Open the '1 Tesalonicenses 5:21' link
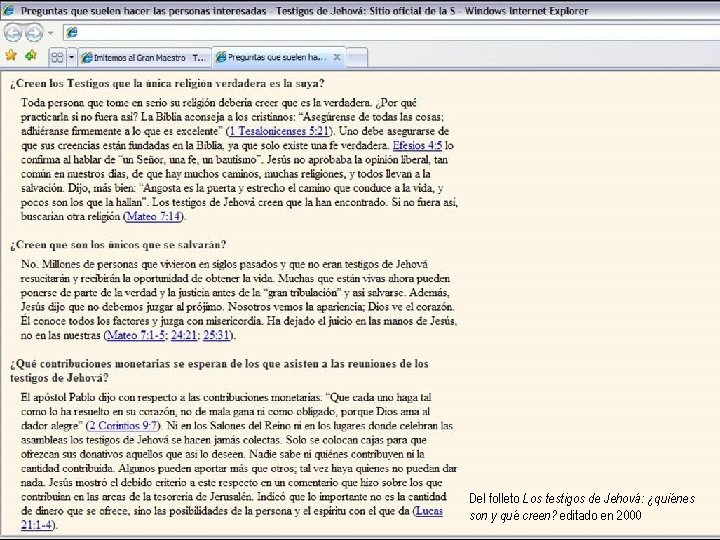Image resolution: width=720 pixels, height=540 pixels. pos(279,131)
